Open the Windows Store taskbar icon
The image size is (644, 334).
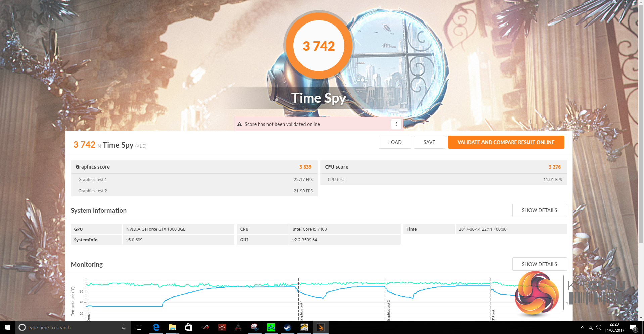pyautogui.click(x=189, y=327)
